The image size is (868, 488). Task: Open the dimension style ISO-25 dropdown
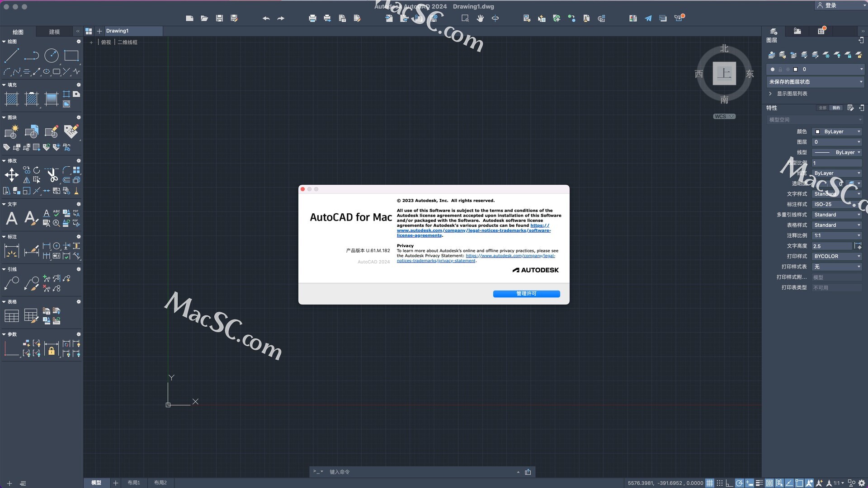[x=837, y=204]
